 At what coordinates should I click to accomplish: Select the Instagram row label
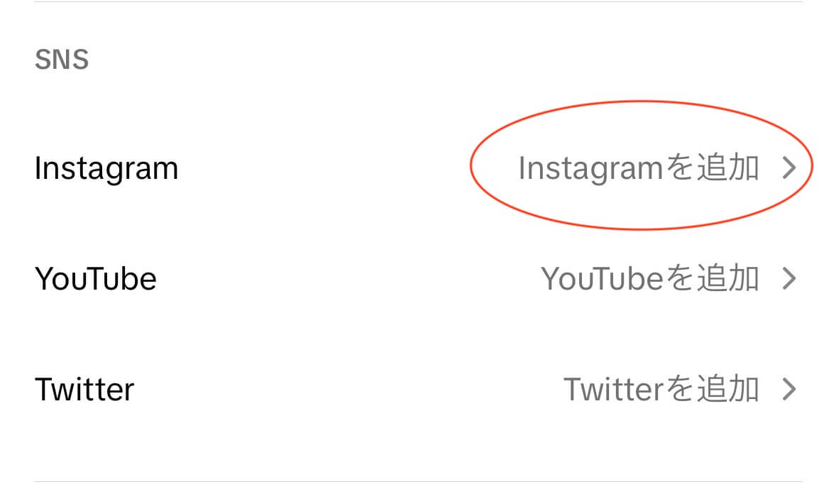pyautogui.click(x=106, y=168)
